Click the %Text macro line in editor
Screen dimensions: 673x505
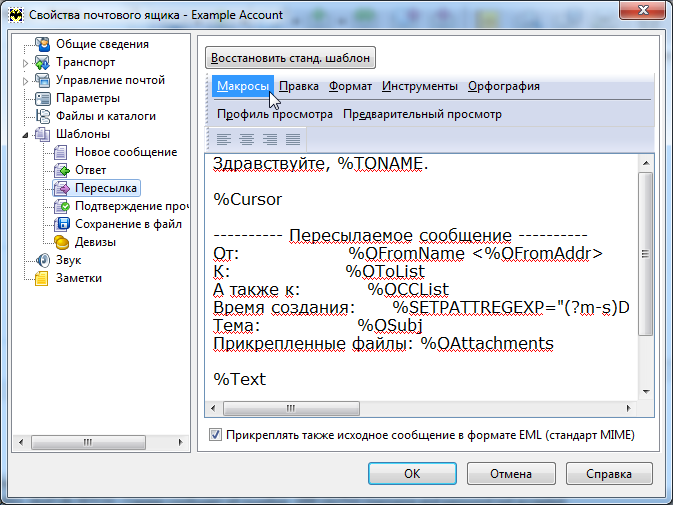click(x=239, y=379)
